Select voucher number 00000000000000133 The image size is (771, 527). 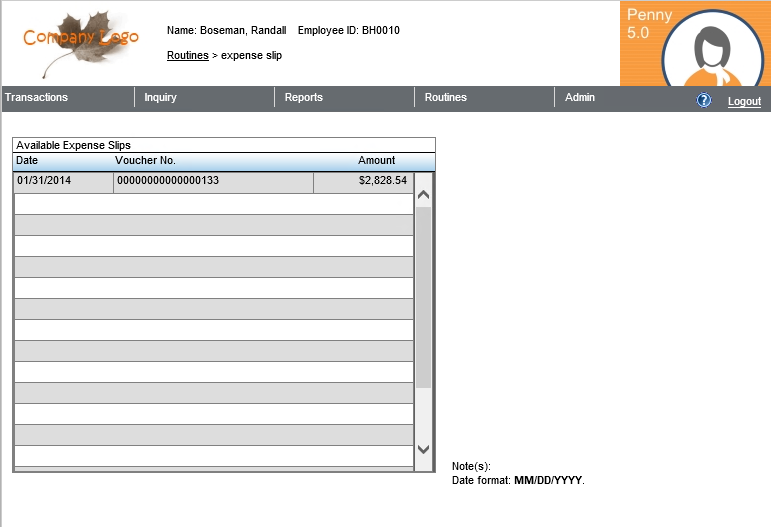(213, 182)
